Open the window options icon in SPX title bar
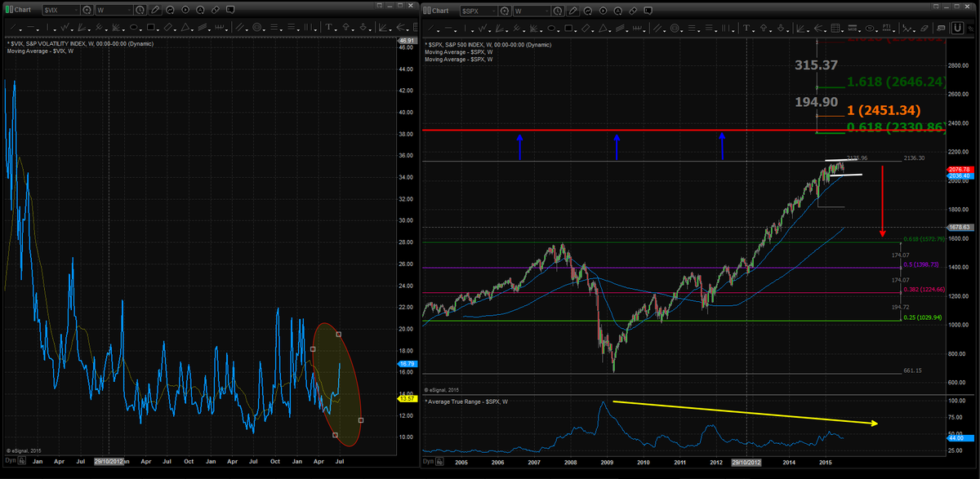Image resolution: width=980 pixels, height=479 pixels. point(936,7)
